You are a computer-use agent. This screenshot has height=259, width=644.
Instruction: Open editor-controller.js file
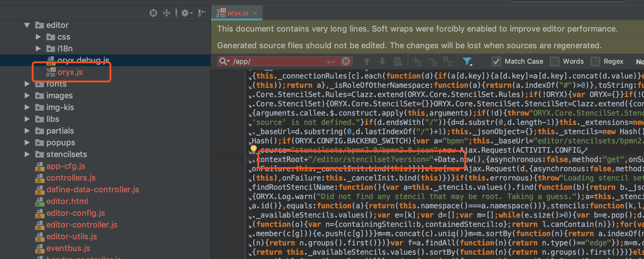[x=82, y=225]
